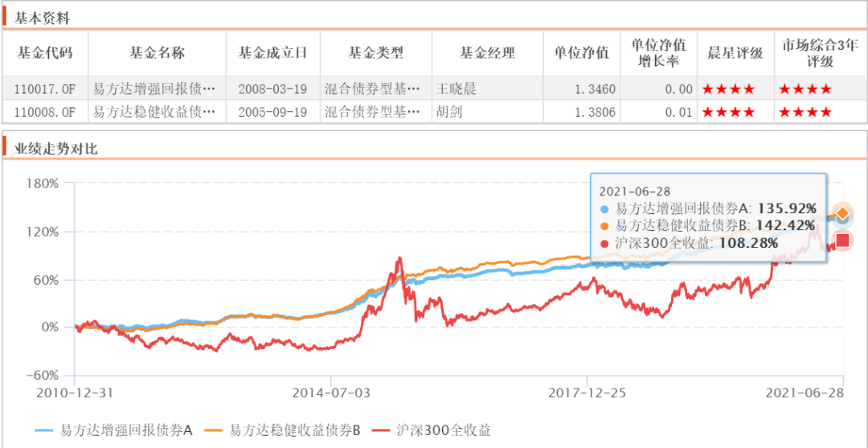Click tooltip value 108.28%
868x448 pixels.
pos(749,243)
